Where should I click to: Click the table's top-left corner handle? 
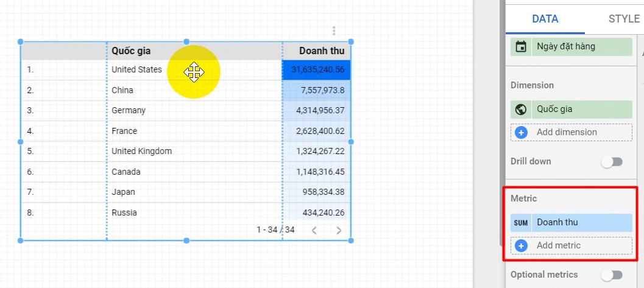(20, 42)
